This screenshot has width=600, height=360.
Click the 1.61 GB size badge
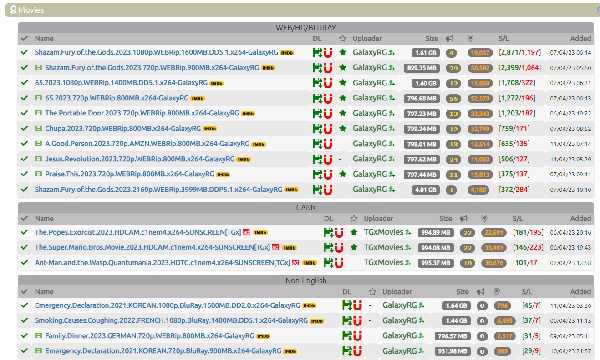click(426, 53)
